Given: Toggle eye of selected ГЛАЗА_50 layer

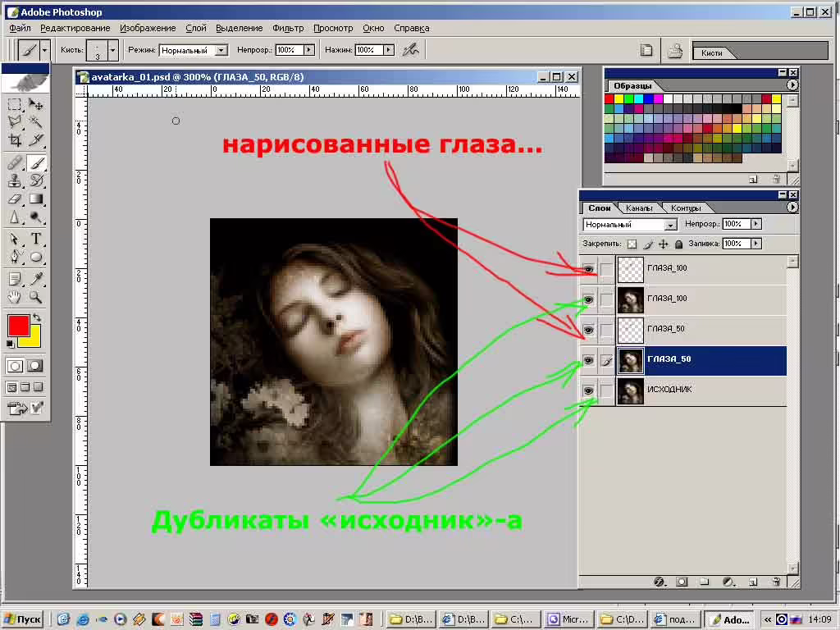Looking at the screenshot, I should 589,360.
